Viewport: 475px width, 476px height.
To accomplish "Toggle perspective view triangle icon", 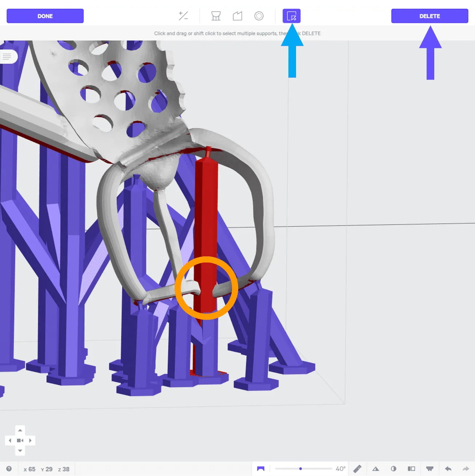I will (376, 469).
